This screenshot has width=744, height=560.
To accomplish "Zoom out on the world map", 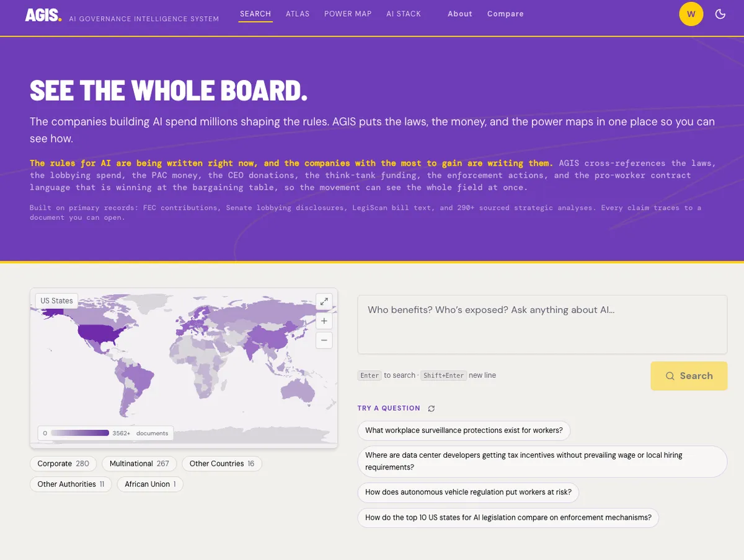I will click(324, 340).
